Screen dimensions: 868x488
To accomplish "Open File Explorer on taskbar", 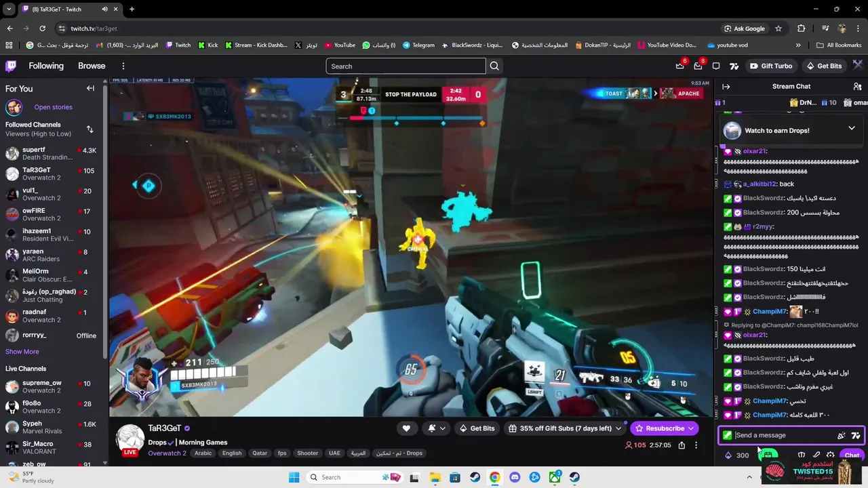I will point(435,477).
